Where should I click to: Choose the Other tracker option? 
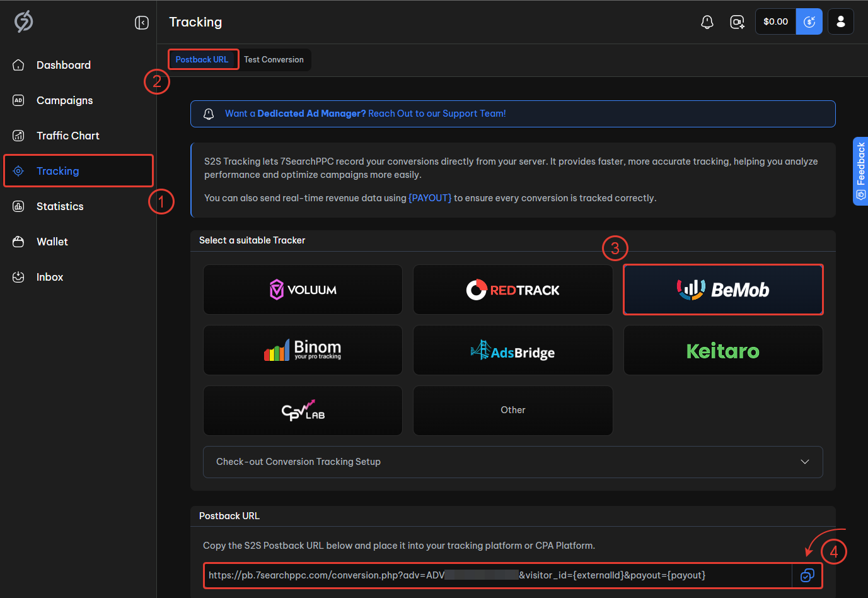[x=513, y=411]
